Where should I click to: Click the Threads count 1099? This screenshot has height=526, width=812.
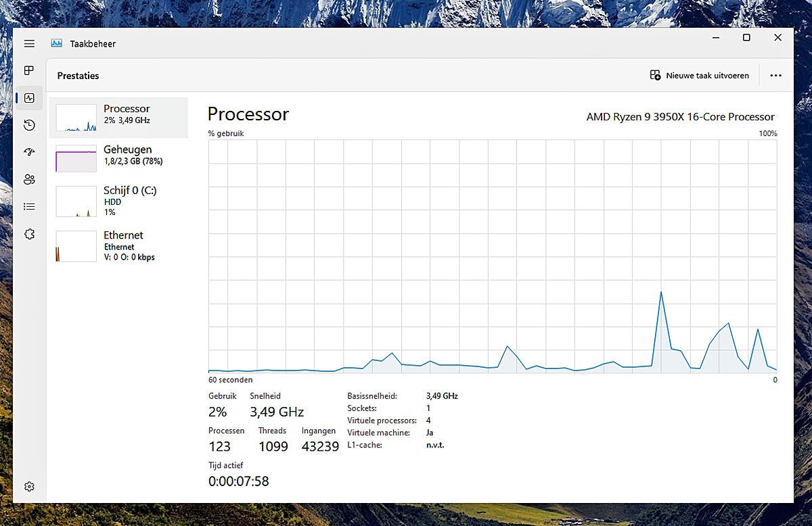click(273, 446)
